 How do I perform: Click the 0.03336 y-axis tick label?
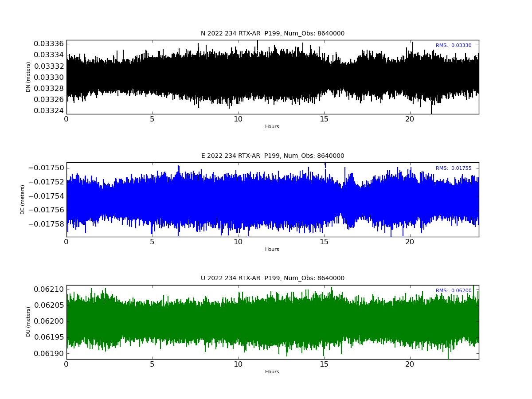(x=49, y=44)
